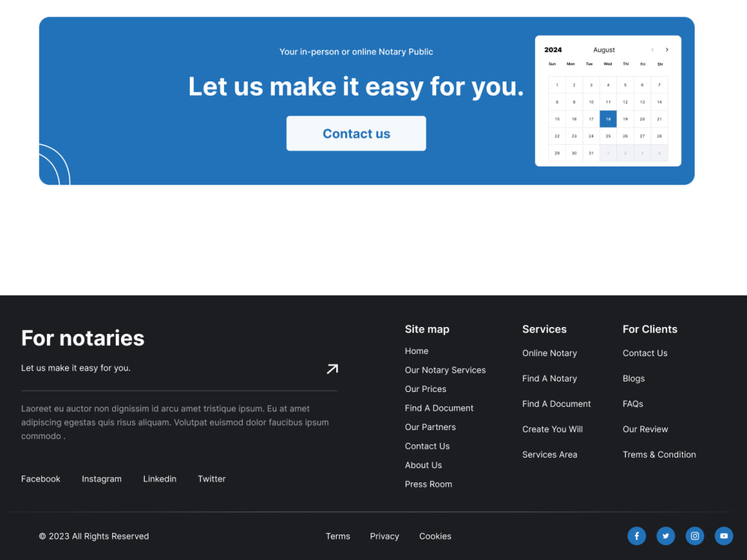Open the About Us link
The image size is (747, 560).
click(x=423, y=465)
